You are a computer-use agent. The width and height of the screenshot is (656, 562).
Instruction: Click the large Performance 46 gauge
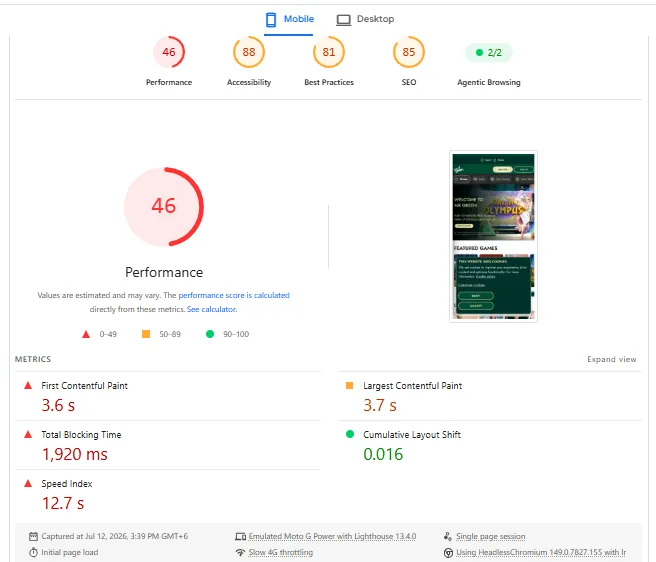tap(164, 207)
